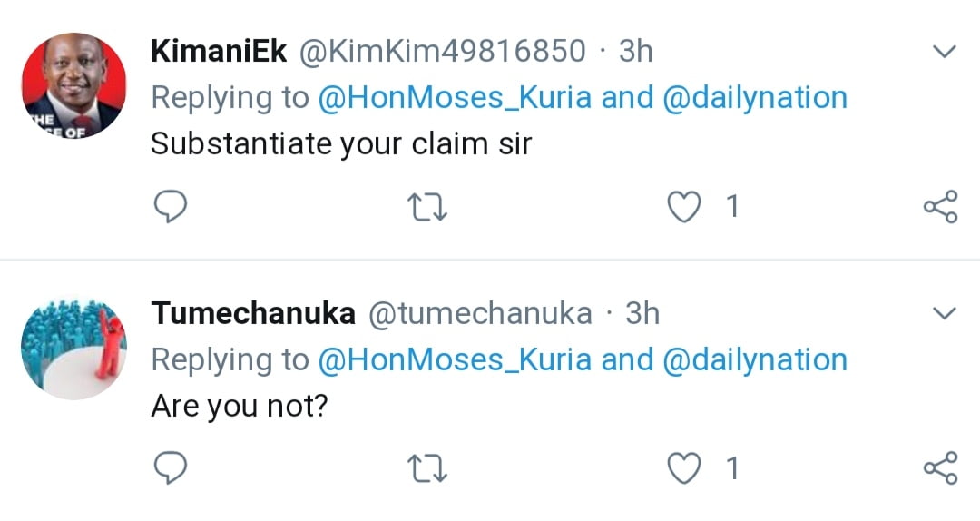
Task: Open Tumechanuka's display name
Action: (253, 314)
